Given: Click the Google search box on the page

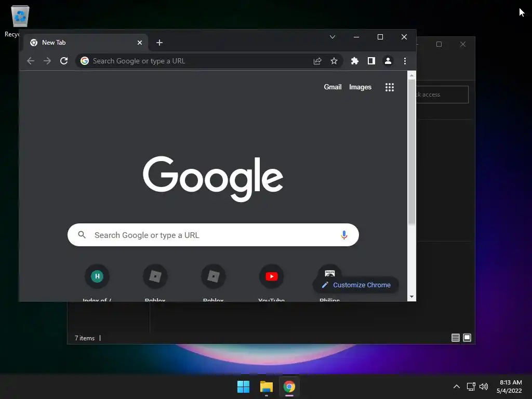Looking at the screenshot, I should [x=213, y=235].
